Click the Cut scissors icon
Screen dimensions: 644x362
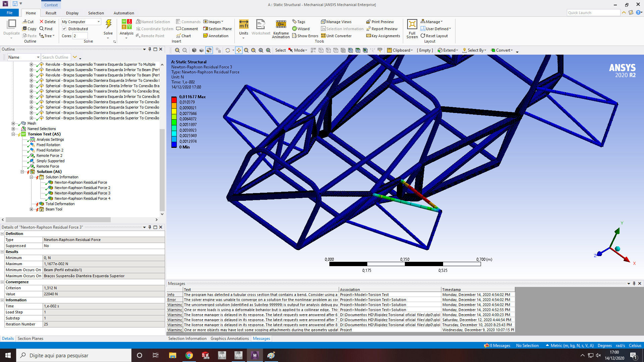click(x=25, y=22)
